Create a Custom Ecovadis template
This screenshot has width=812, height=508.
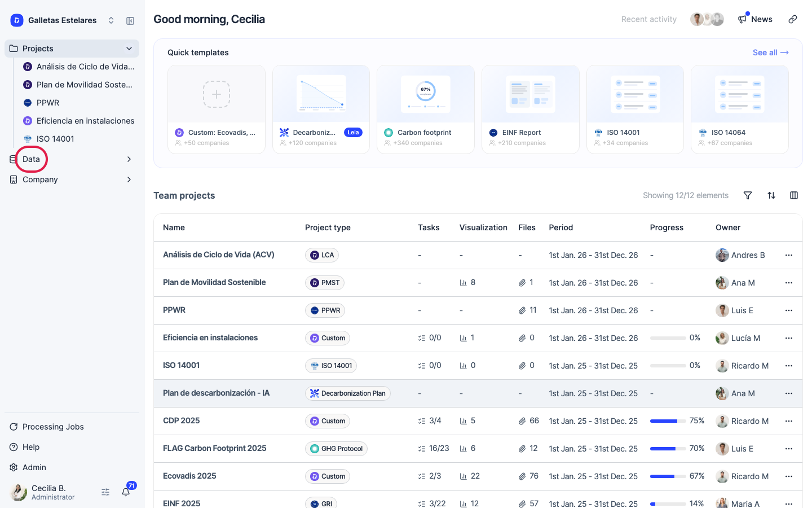[217, 110]
